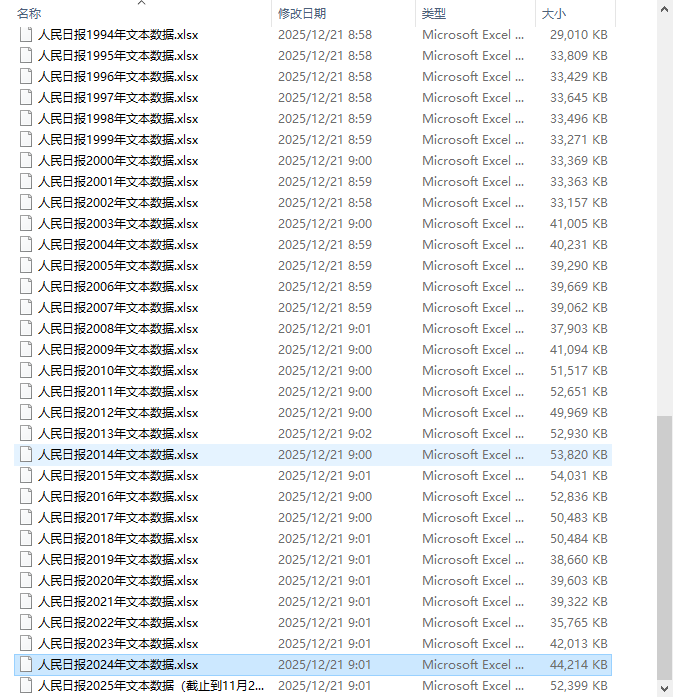Click file icon of 人民日报2010年文本数据.xlsx
673x697 pixels.
(x=26, y=371)
